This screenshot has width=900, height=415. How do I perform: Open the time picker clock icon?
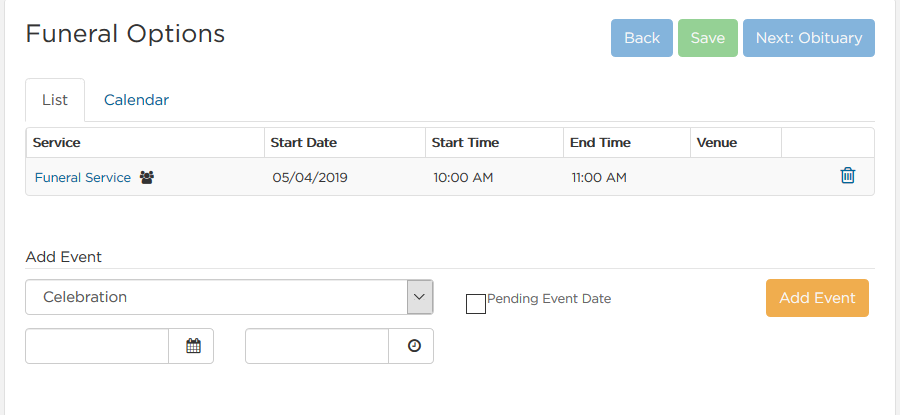coord(414,346)
